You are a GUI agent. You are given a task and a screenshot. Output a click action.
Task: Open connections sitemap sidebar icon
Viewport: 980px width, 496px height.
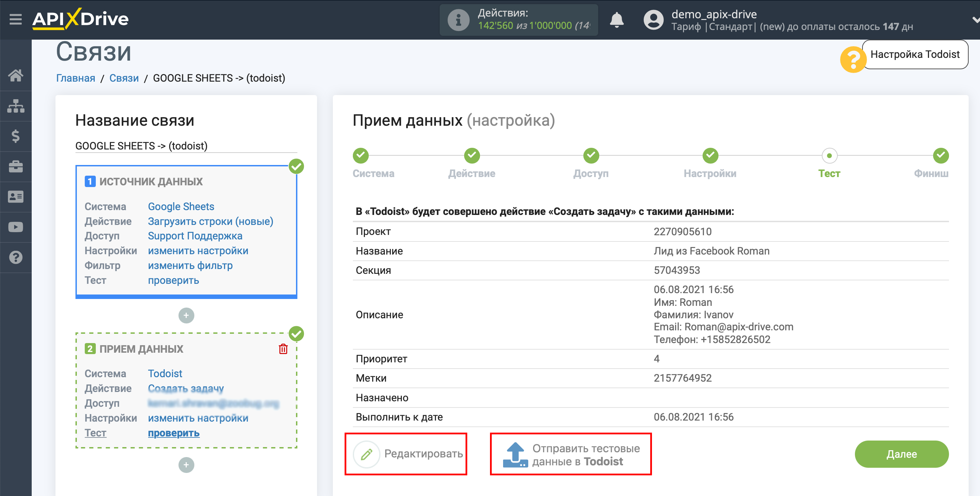click(x=16, y=106)
